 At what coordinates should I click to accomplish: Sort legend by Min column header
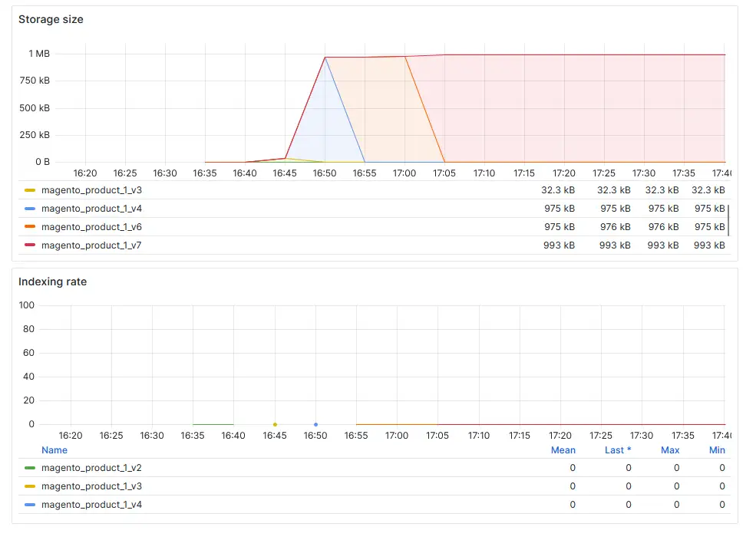[717, 450]
